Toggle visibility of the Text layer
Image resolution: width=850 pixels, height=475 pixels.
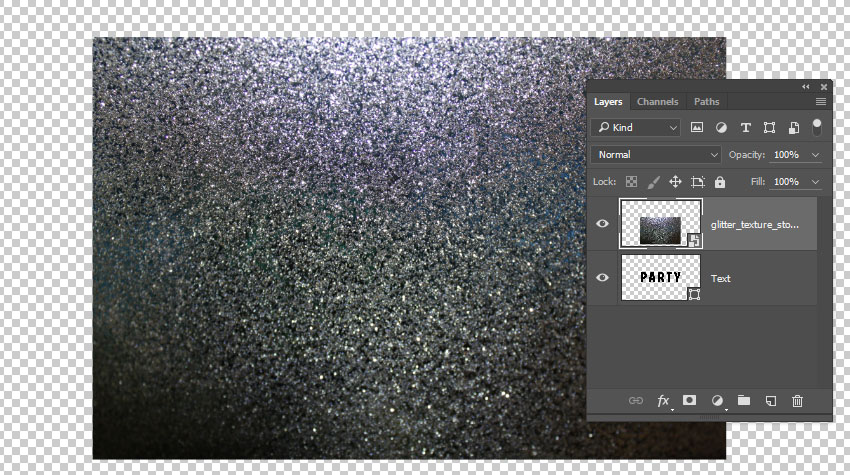602,278
